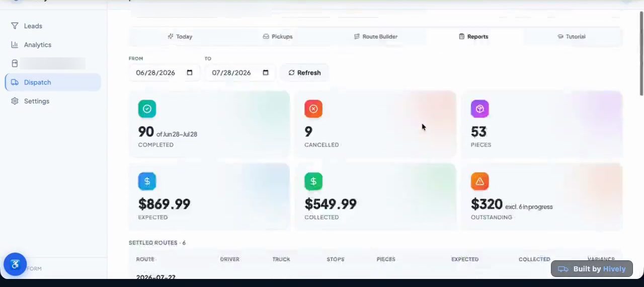Open the Tutorial tab
The width and height of the screenshot is (644, 287).
click(x=572, y=36)
